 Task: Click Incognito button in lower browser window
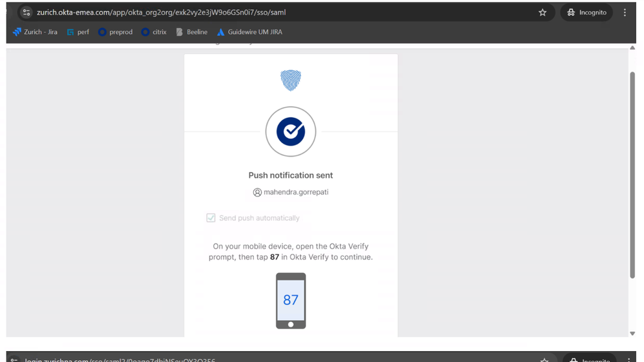590,358
